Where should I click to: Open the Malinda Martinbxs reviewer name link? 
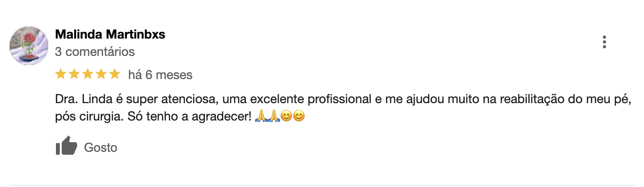110,35
